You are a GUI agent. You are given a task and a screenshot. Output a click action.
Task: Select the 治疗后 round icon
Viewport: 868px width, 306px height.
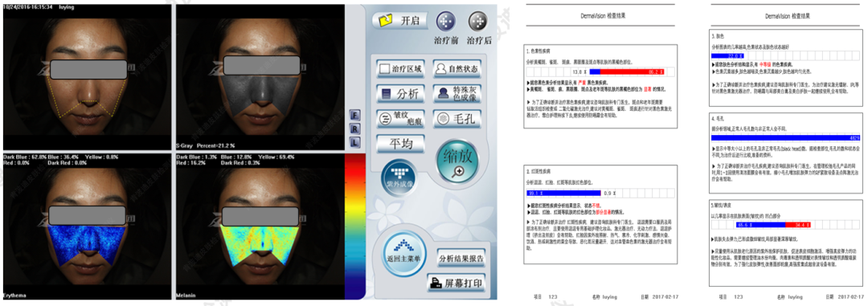point(477,22)
